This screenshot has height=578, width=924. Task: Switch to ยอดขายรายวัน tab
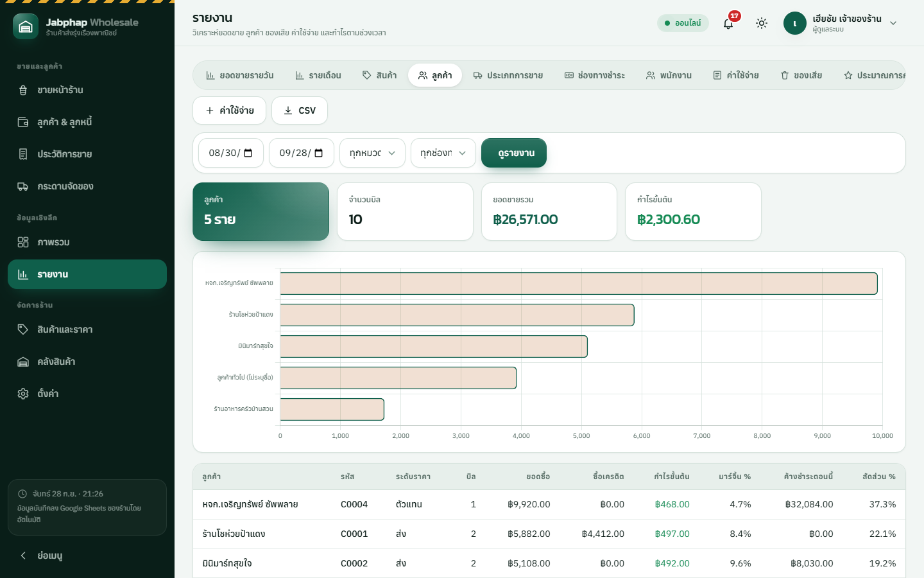tap(240, 75)
